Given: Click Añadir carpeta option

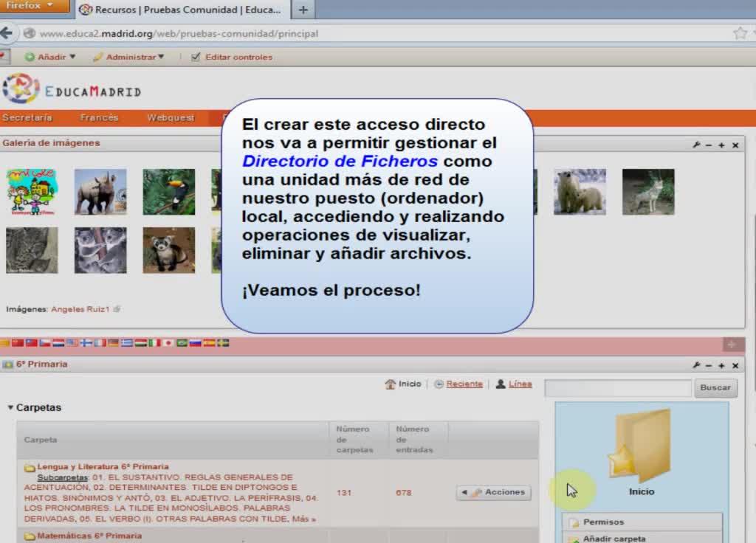Looking at the screenshot, I should [642, 538].
